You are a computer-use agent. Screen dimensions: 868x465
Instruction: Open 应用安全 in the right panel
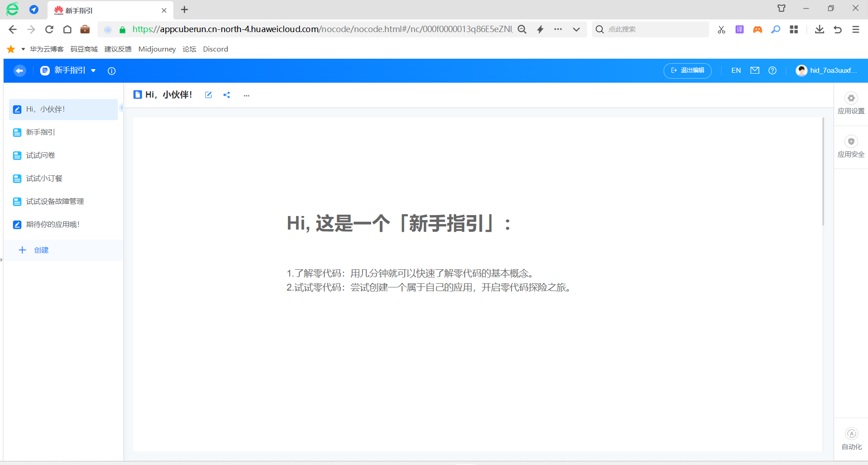[851, 147]
